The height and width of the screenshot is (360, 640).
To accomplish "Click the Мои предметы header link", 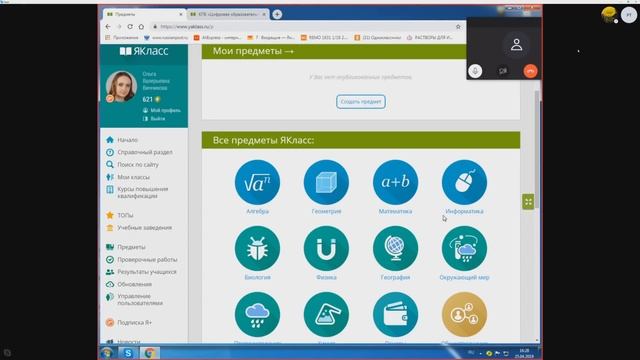I will point(253,51).
